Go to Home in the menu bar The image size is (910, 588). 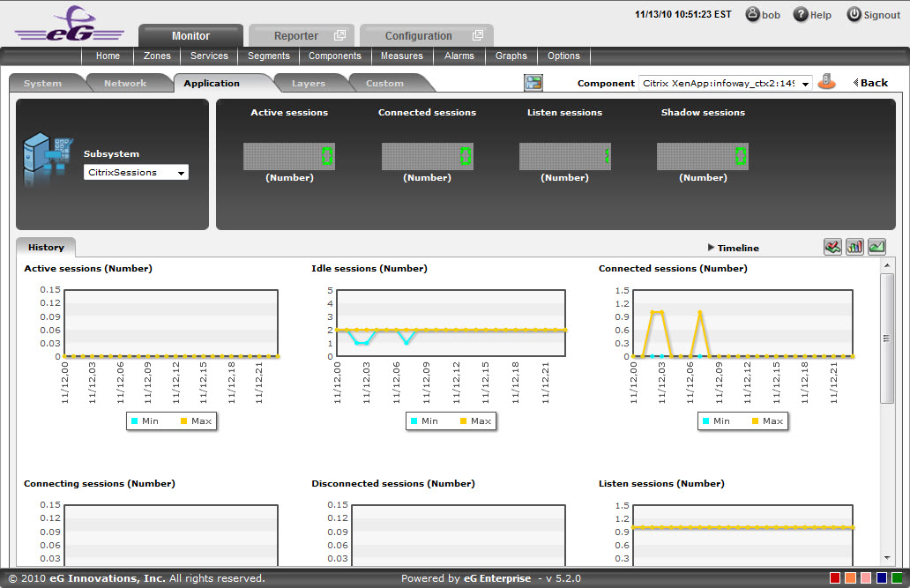tap(108, 56)
